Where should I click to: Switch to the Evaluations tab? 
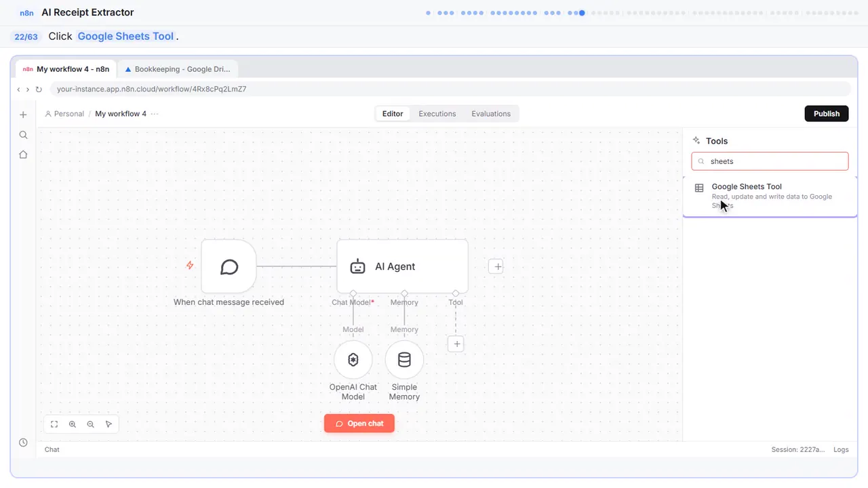click(x=491, y=114)
